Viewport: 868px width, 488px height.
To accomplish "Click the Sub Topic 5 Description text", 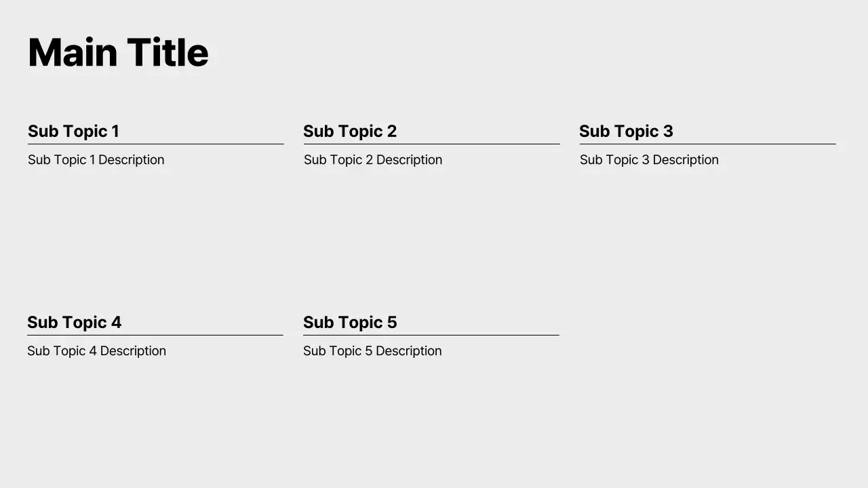I will [x=372, y=351].
